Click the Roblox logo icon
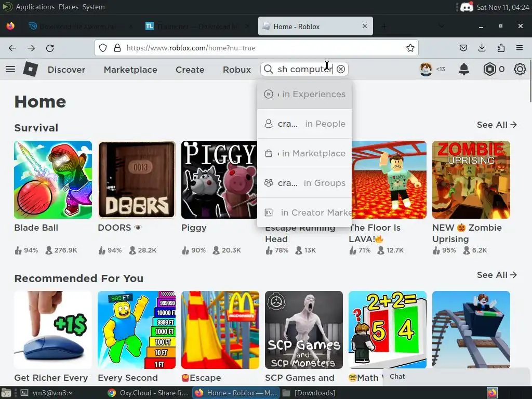532x399 pixels. pos(31,69)
